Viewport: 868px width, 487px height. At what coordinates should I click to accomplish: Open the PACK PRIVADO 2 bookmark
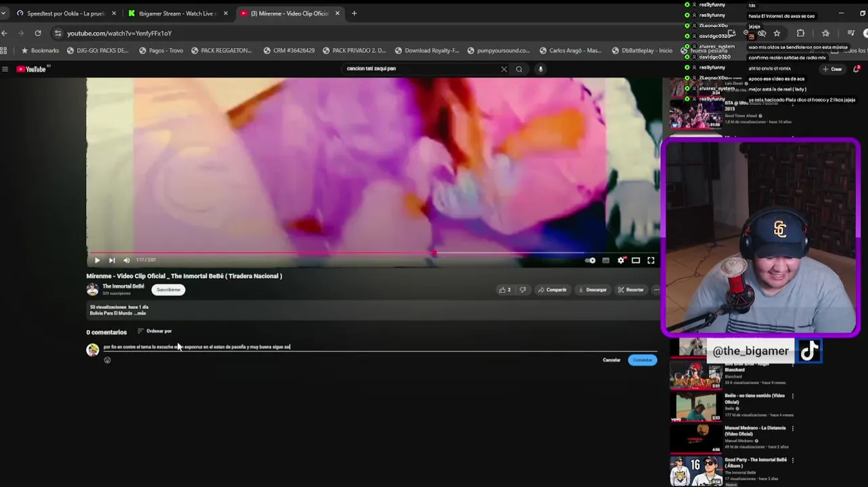click(354, 51)
